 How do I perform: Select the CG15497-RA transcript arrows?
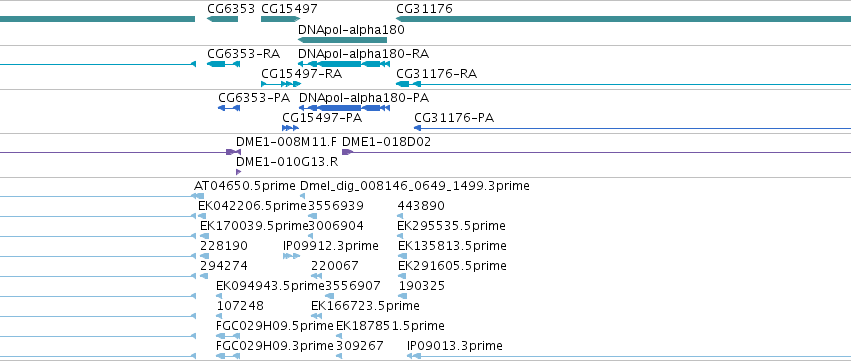pyautogui.click(x=281, y=84)
